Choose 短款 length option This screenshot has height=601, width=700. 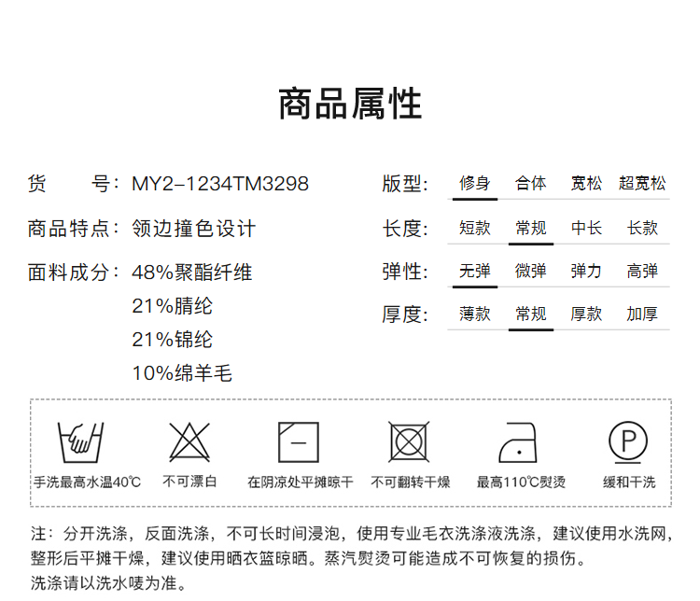[x=475, y=228]
